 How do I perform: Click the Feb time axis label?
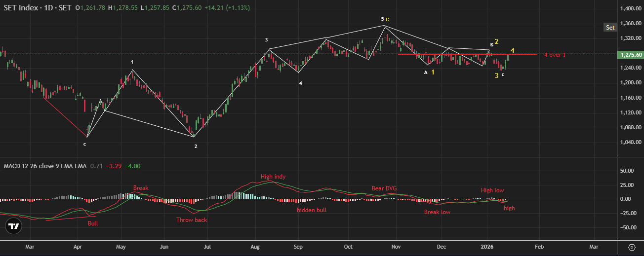point(539,246)
